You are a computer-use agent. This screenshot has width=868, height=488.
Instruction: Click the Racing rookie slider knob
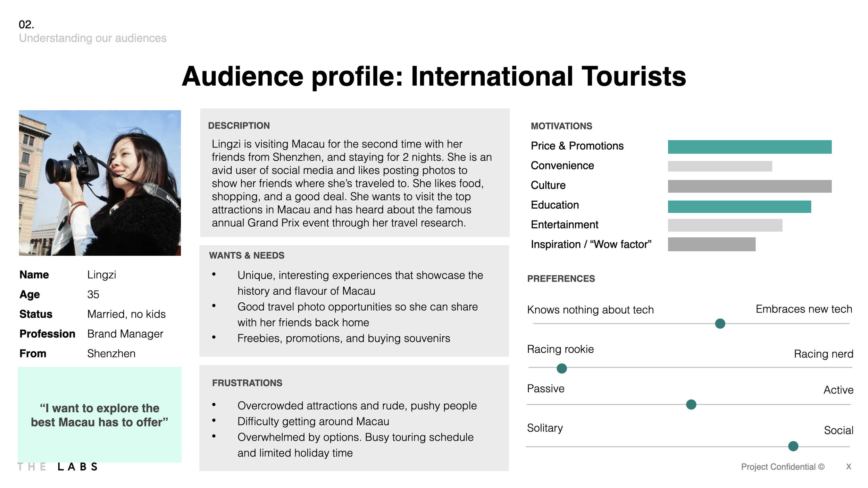pyautogui.click(x=561, y=368)
